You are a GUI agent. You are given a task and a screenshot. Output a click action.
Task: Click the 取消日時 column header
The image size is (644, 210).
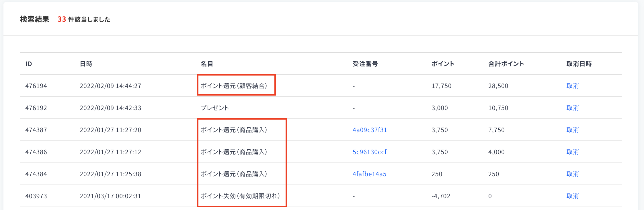[579, 64]
